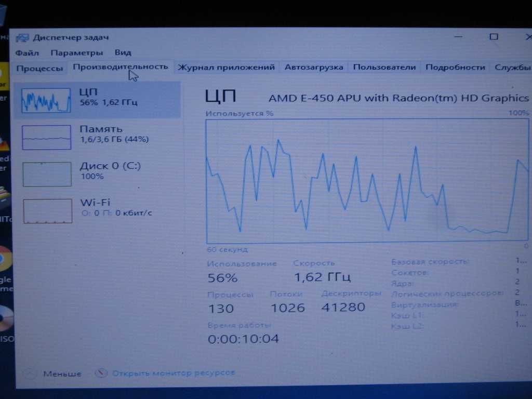Screen dimensions: 532x399
Task: Select the Wi-Fi graph thumbnail
Action: pyautogui.click(x=48, y=211)
